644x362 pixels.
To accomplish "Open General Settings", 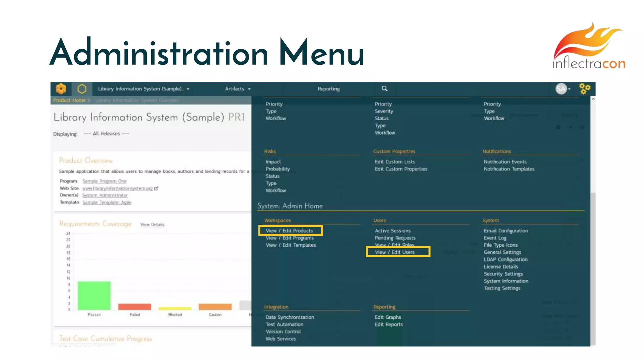I will [502, 252].
